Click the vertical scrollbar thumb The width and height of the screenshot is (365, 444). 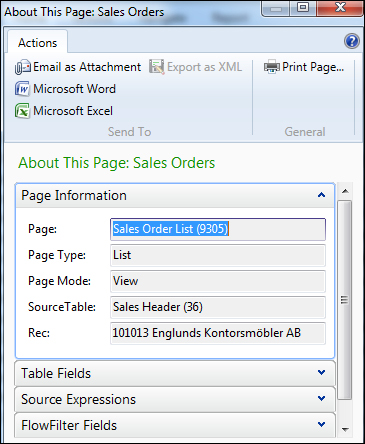pyautogui.click(x=345, y=300)
